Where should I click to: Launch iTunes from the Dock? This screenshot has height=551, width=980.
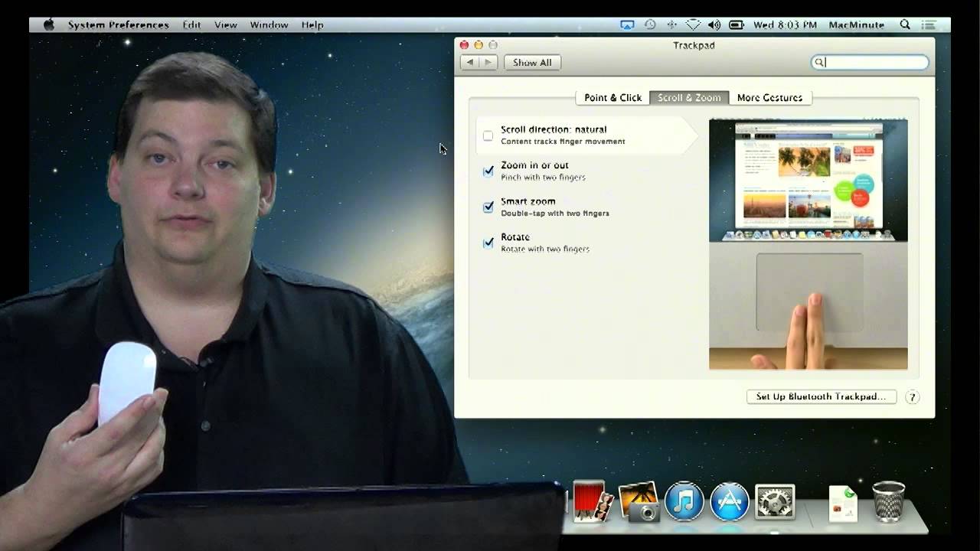[x=684, y=502]
